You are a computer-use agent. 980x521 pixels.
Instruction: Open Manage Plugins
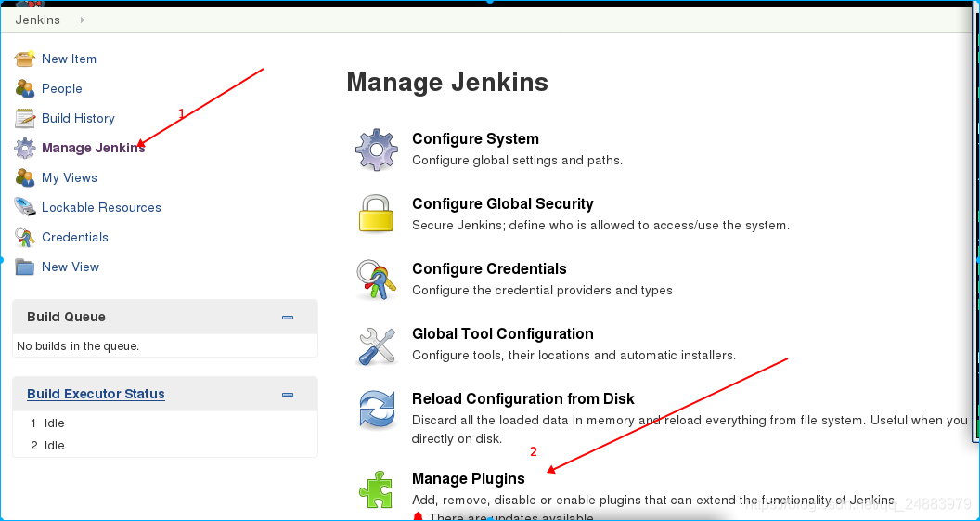(x=468, y=479)
